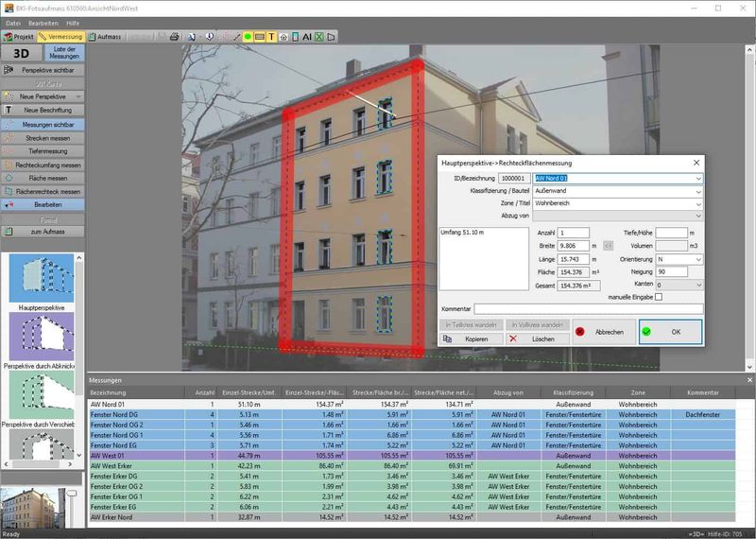Click into the Kommentar input field
This screenshot has width=756, height=539.
click(588, 309)
